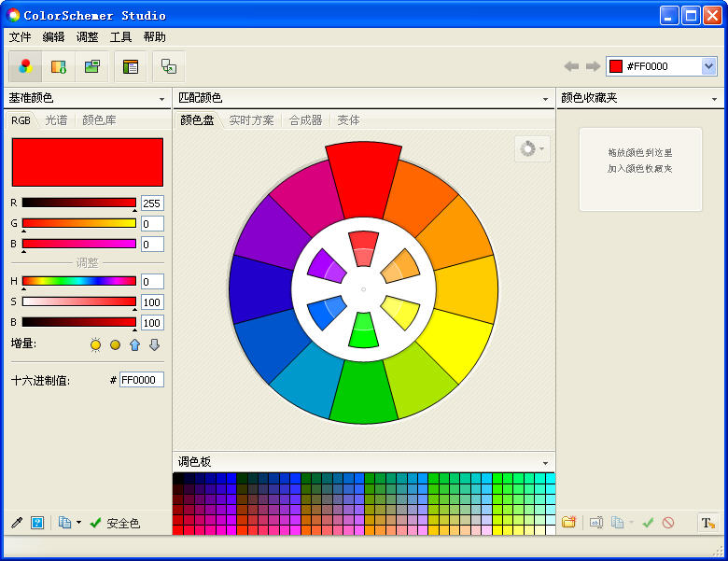Select the magenta segment on color wheel
The width and height of the screenshot is (728, 561).
point(308,197)
